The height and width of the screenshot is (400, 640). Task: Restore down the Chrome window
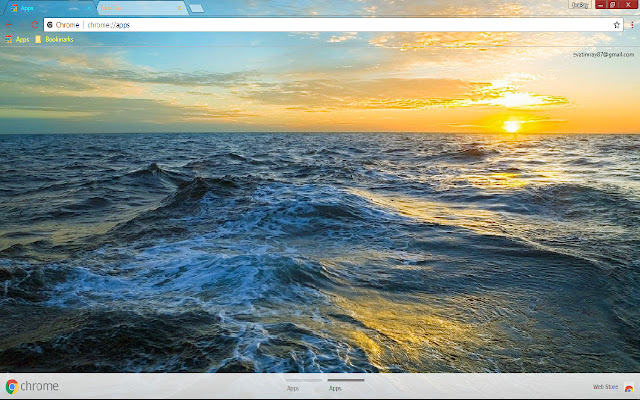[613, 4]
